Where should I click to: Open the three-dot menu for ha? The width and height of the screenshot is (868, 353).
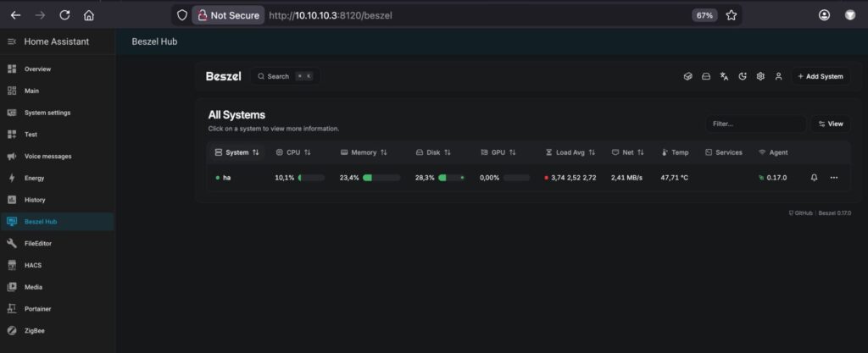tap(834, 178)
